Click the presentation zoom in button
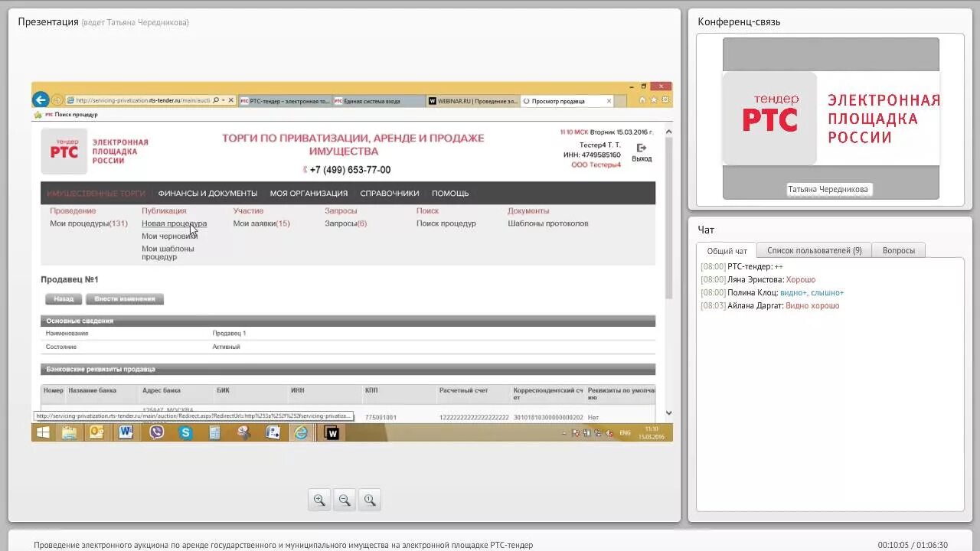The height and width of the screenshot is (551, 980). click(319, 500)
